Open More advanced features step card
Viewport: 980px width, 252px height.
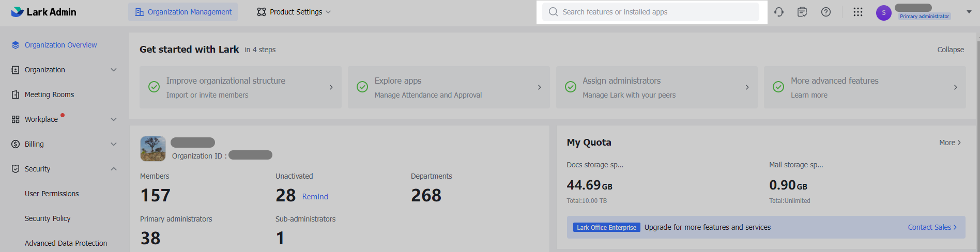coord(865,87)
